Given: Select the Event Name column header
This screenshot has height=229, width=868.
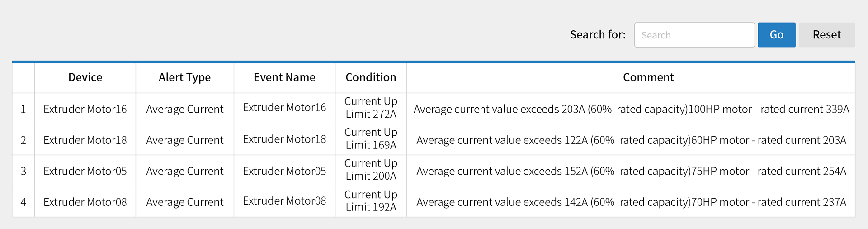Looking at the screenshot, I should click(x=284, y=77).
